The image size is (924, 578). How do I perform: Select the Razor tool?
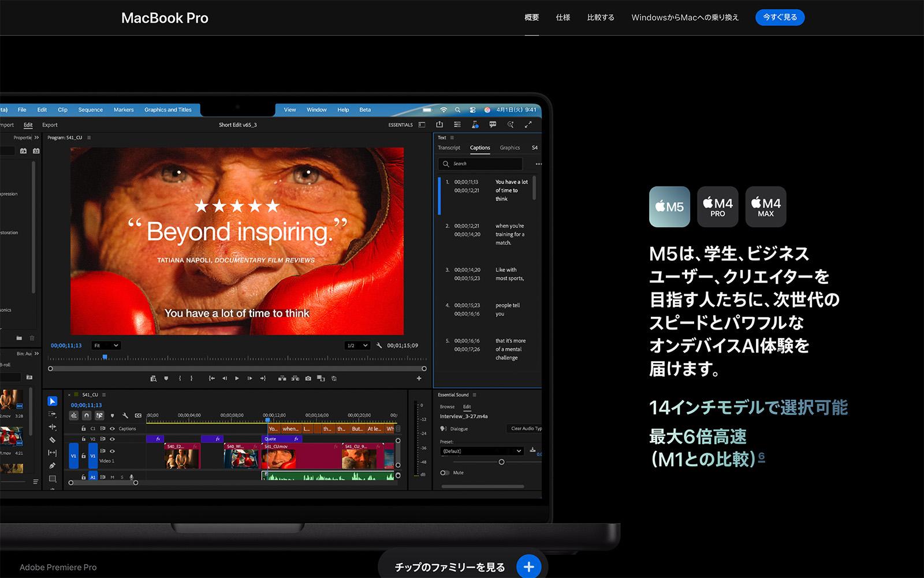click(x=53, y=440)
